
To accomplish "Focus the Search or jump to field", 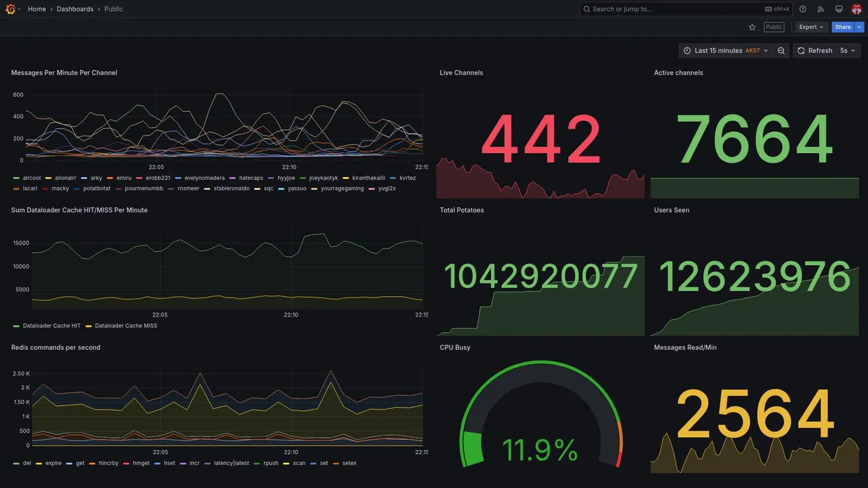I will pos(686,9).
